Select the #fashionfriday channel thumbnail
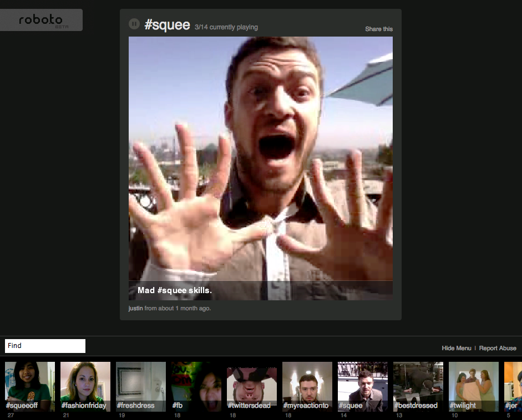Viewport: 522px width, 420px height. [x=85, y=386]
